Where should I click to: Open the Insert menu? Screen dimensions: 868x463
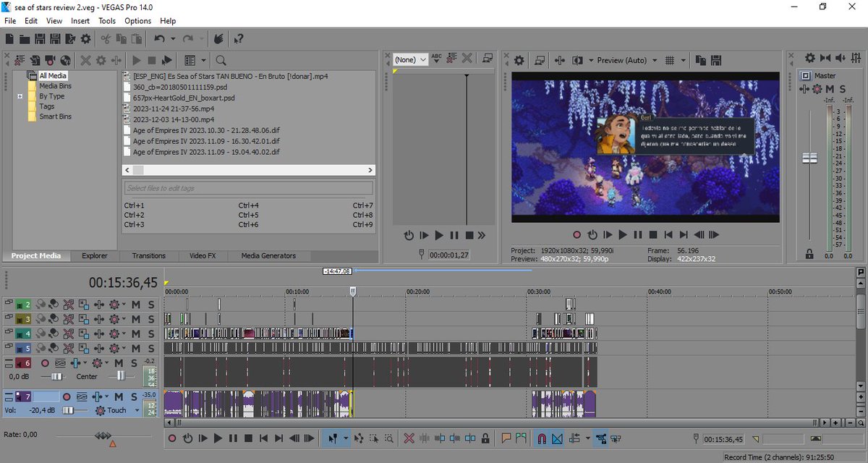(x=80, y=21)
